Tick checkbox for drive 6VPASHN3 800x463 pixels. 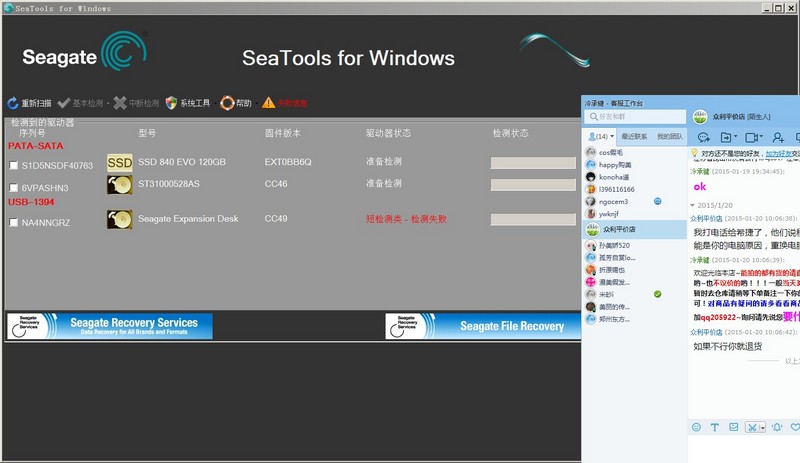point(14,188)
